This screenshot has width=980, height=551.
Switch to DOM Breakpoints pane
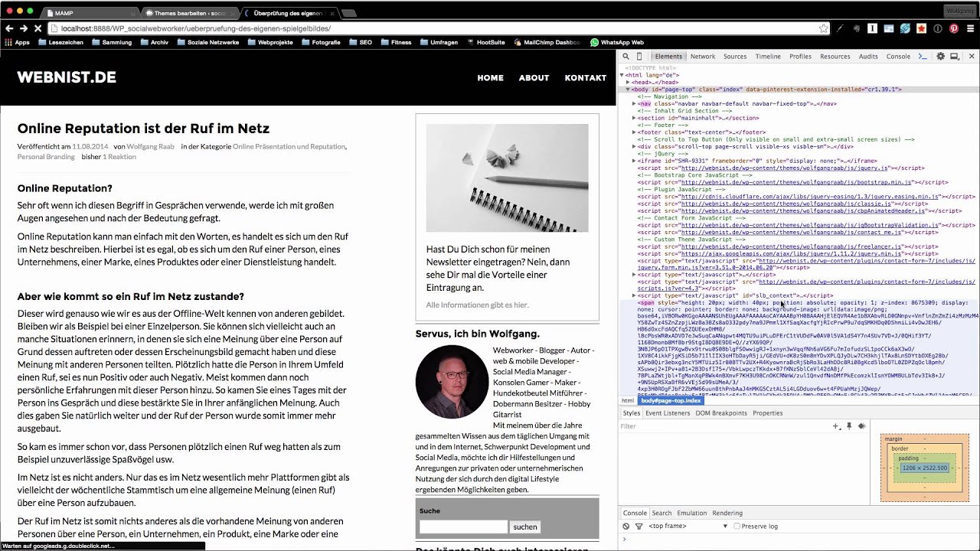point(720,413)
